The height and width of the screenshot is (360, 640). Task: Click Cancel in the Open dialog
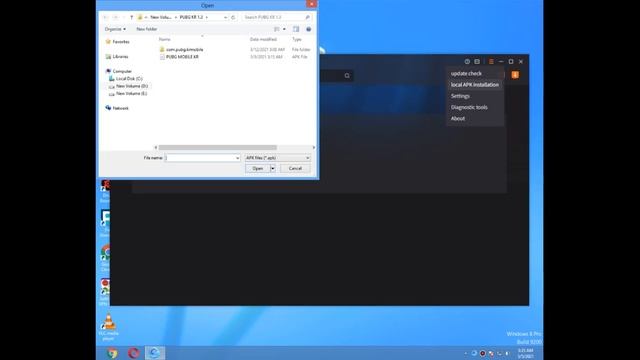pos(295,169)
